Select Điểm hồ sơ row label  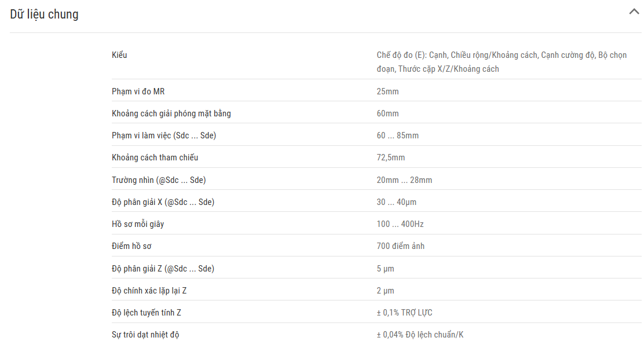coord(131,246)
